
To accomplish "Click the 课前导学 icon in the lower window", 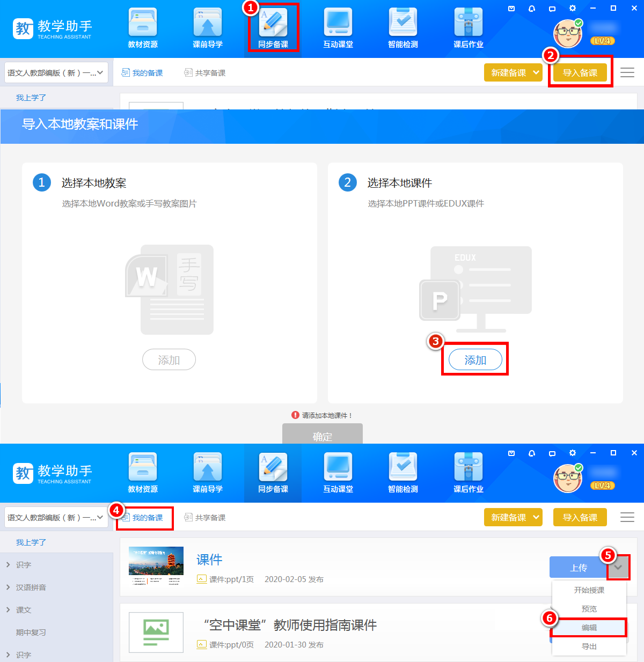I will pyautogui.click(x=208, y=473).
